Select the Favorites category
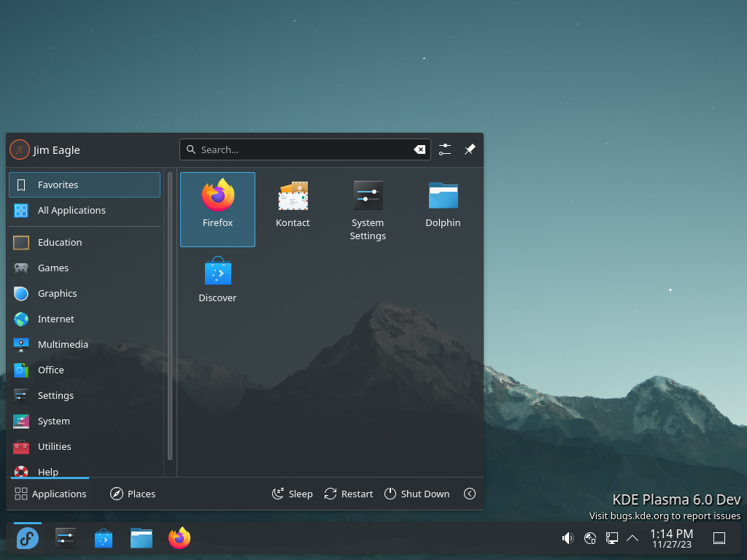The image size is (747, 560). tap(85, 184)
